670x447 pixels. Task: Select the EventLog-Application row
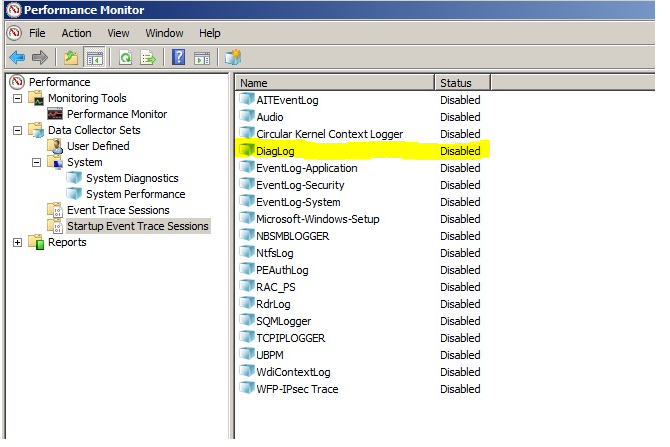point(363,168)
